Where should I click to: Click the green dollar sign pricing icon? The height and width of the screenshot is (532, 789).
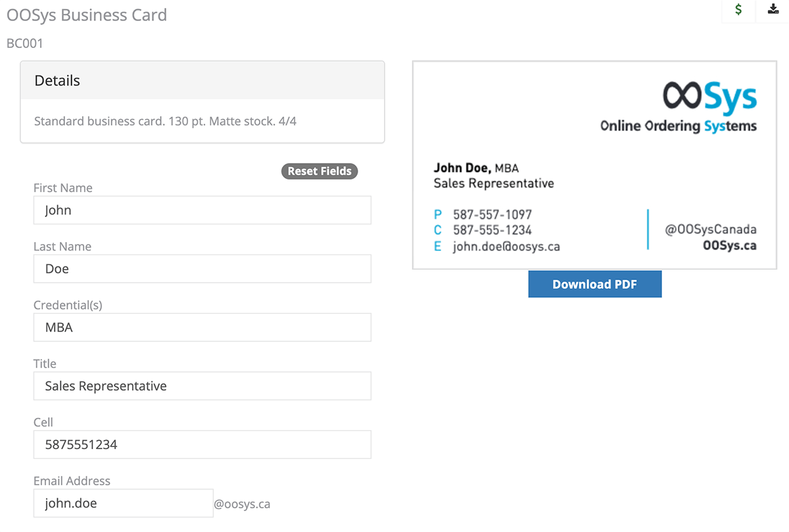[738, 10]
